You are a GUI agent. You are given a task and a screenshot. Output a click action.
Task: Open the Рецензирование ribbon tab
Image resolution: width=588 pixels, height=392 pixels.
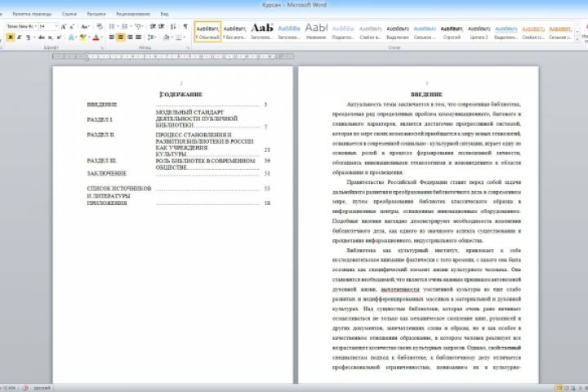point(133,14)
